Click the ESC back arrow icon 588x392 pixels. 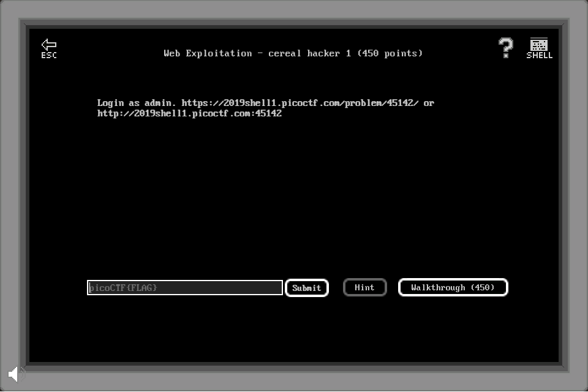point(49,48)
